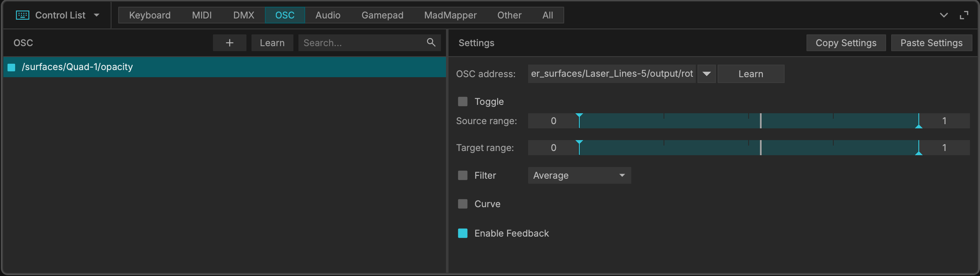Click the search magnifier icon
Viewport: 980px width, 276px height.
point(431,42)
